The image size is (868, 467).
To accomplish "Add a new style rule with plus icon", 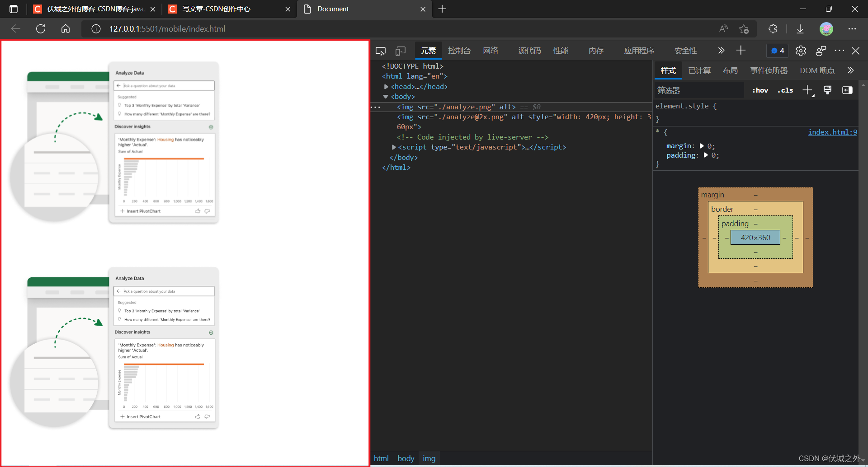I will tap(808, 90).
